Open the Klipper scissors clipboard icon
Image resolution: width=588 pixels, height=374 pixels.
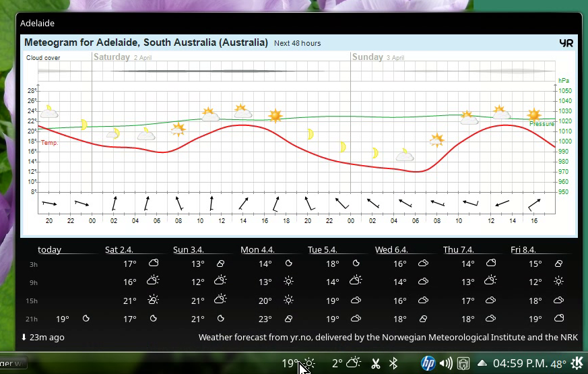click(376, 364)
